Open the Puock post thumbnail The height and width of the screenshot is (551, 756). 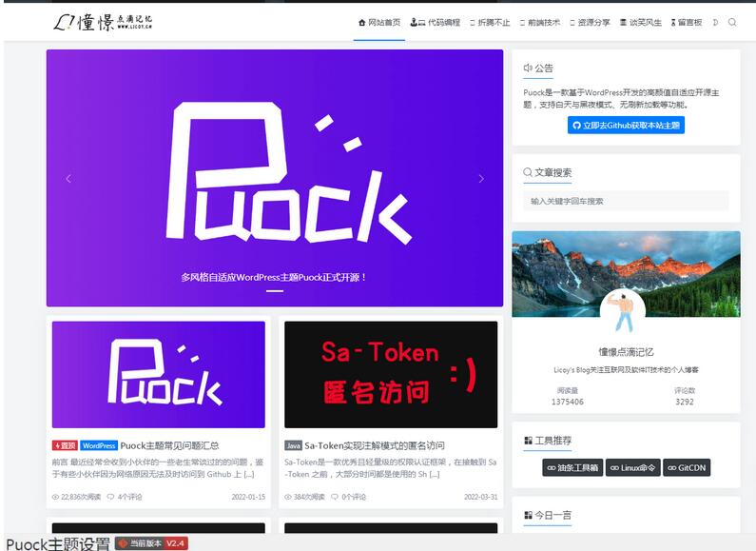pos(159,374)
